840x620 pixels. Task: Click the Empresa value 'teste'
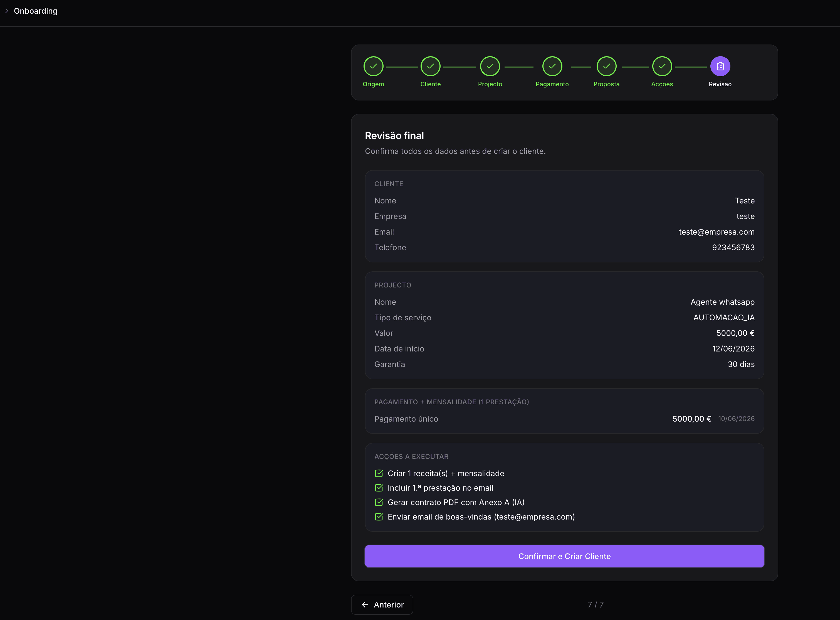(745, 216)
